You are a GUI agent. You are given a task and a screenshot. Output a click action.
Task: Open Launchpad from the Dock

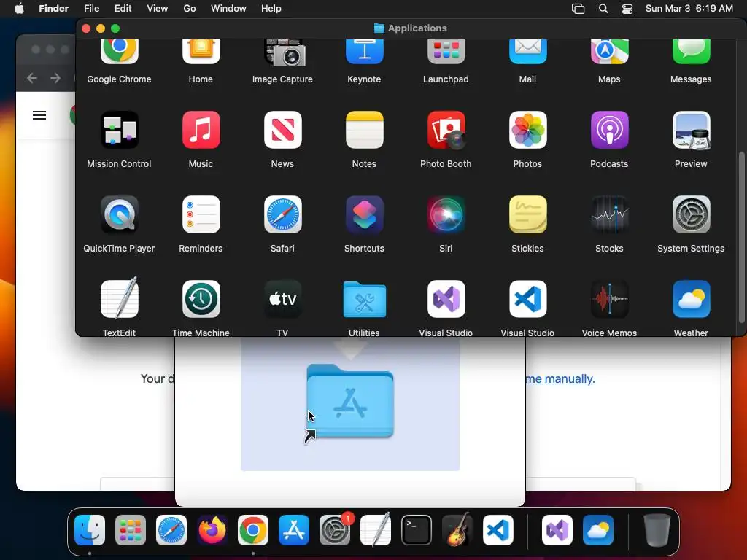(131, 530)
